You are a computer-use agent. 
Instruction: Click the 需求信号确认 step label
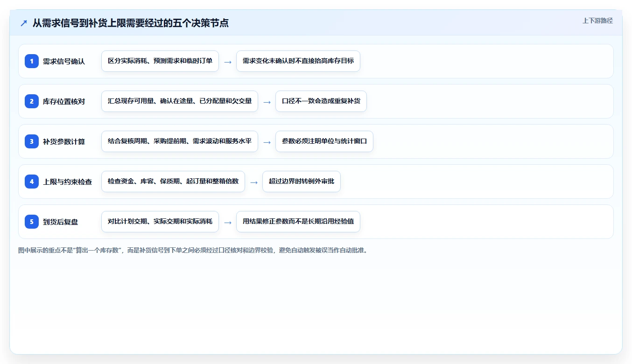click(x=64, y=61)
